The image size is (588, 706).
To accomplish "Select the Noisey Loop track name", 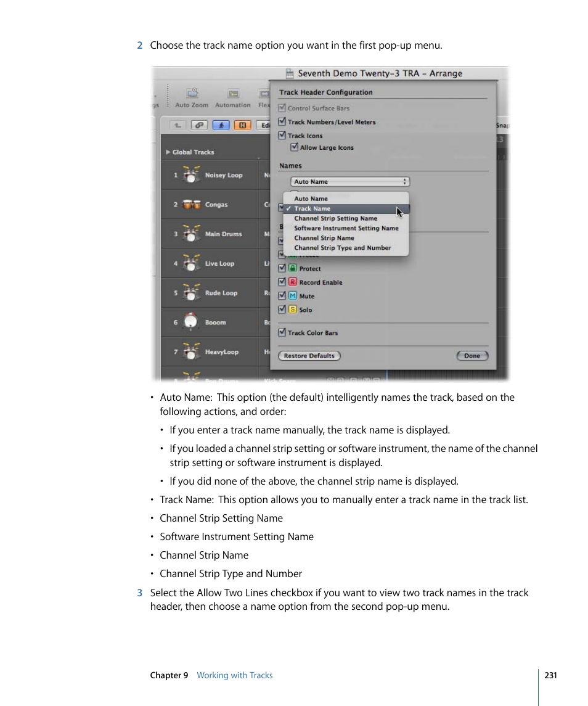I will tap(224, 175).
